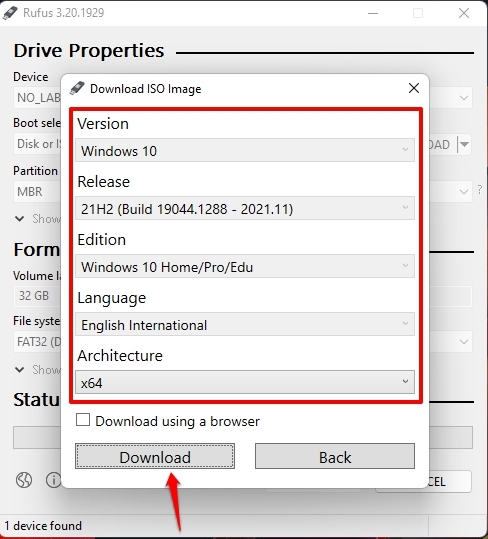The width and height of the screenshot is (488, 539).
Task: Open the About info icon in Rufus
Action: [53, 480]
